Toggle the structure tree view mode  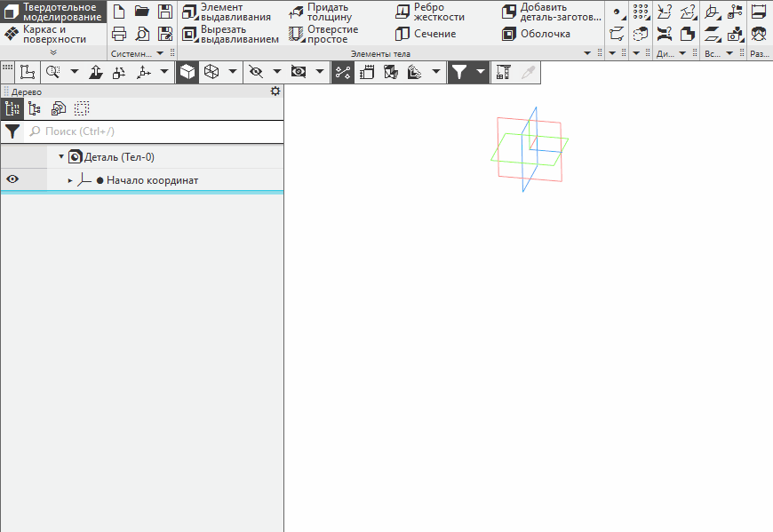[x=12, y=108]
